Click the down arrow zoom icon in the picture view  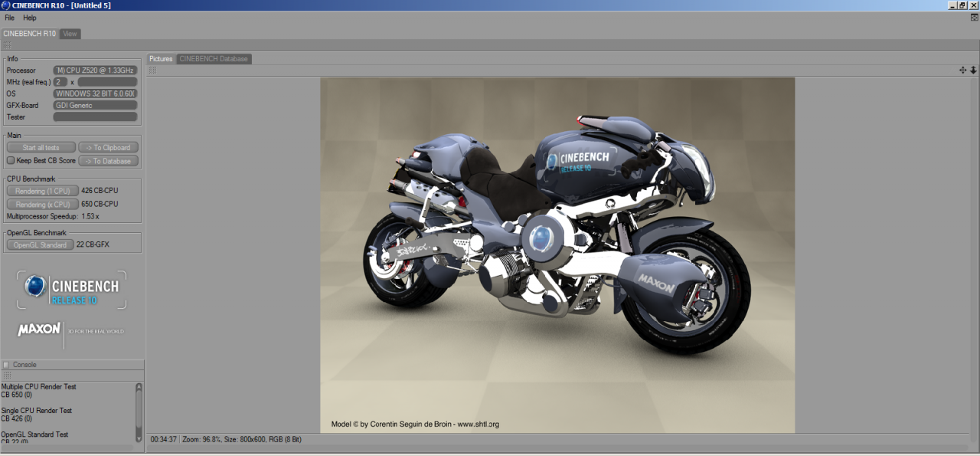[x=973, y=70]
